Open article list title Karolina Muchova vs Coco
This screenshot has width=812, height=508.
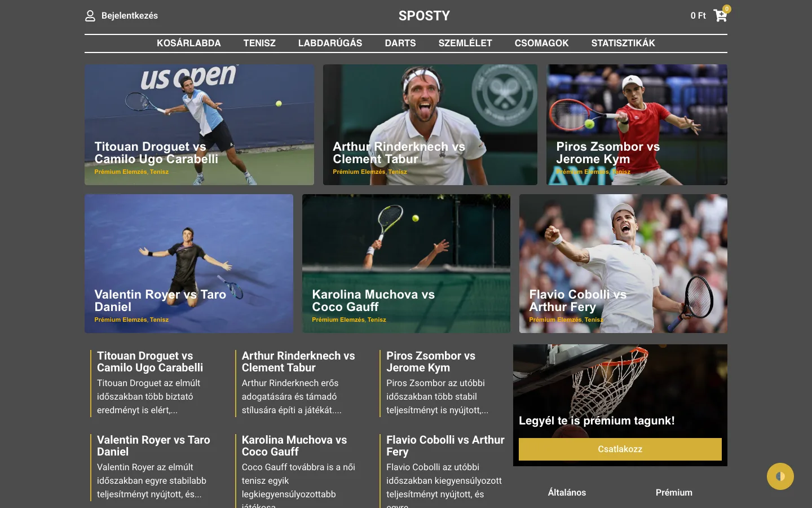pos(294,446)
